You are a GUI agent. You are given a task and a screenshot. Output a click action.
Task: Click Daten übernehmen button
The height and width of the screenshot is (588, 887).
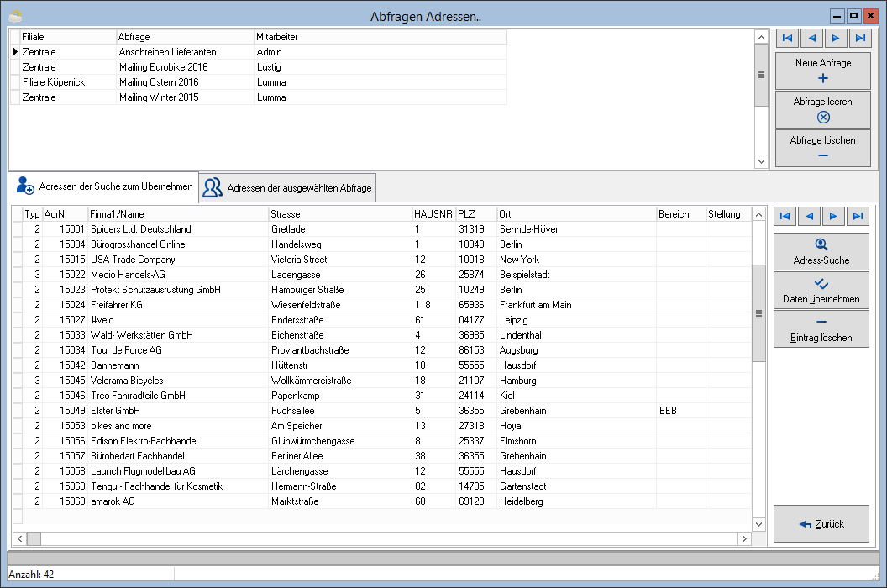821,291
